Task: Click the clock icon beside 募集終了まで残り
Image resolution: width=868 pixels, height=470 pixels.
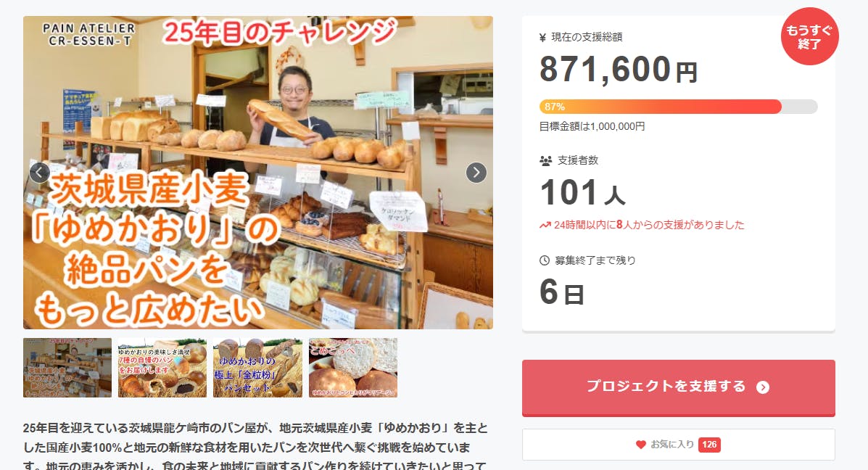Action: 544,260
